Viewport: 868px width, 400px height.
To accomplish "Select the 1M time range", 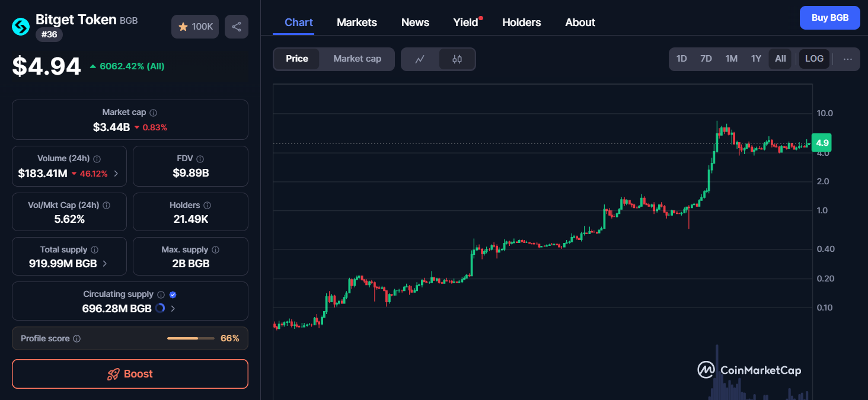I will point(732,59).
